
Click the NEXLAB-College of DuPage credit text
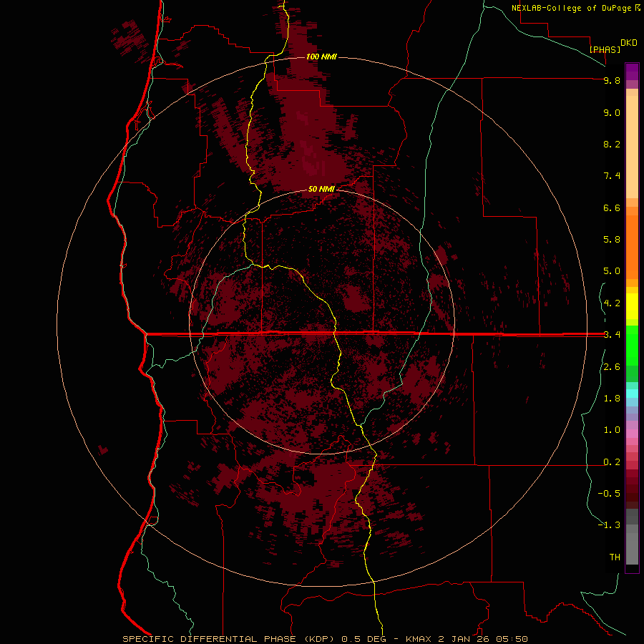click(572, 8)
